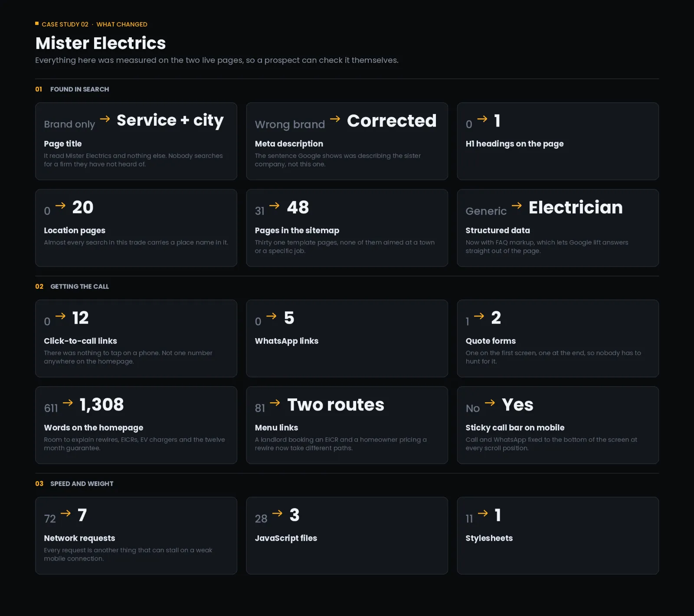Click the "GETTING THE CALL" section header
Image resolution: width=694 pixels, height=616 pixels.
80,287
